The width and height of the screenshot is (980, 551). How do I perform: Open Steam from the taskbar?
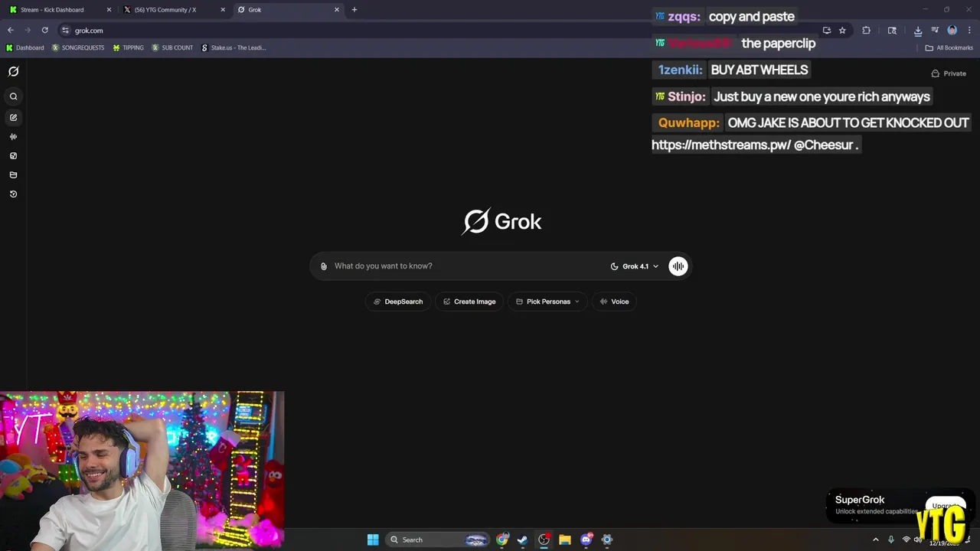point(523,540)
